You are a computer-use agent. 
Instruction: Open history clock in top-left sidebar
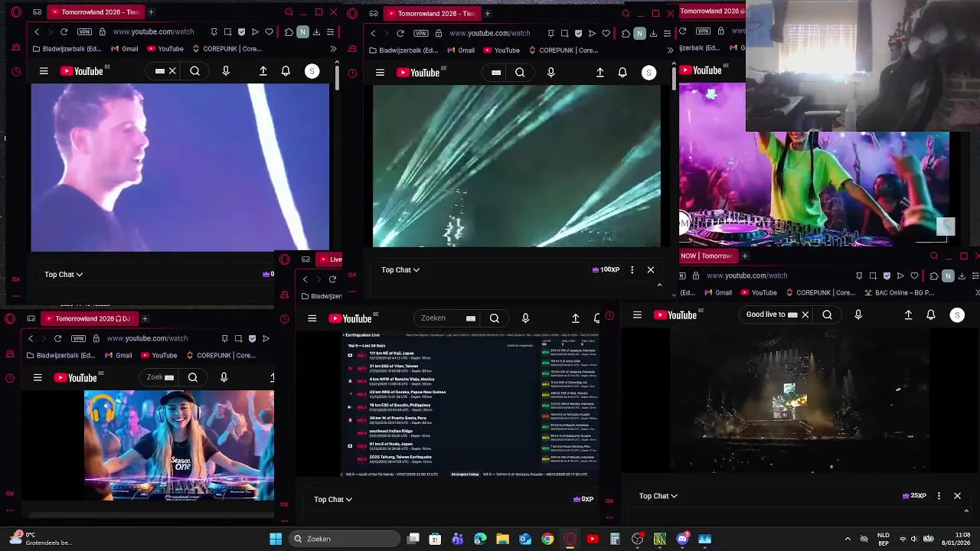tap(16, 72)
